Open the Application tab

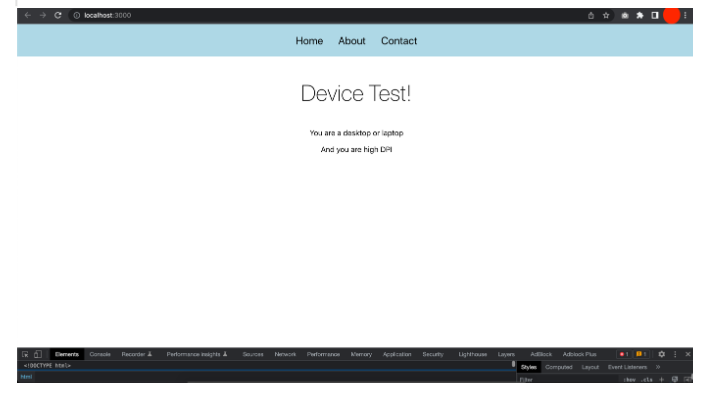[397, 354]
